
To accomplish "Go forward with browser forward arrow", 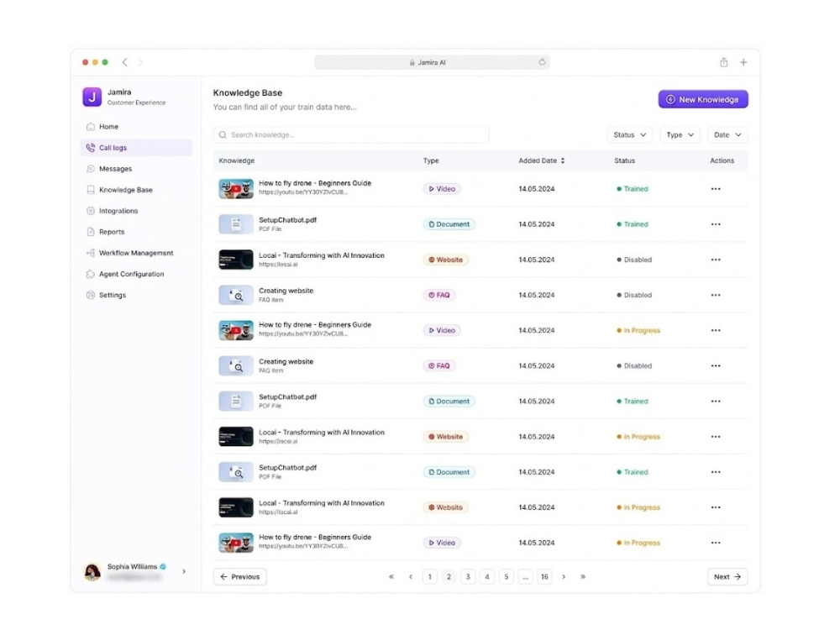I will click(x=140, y=62).
